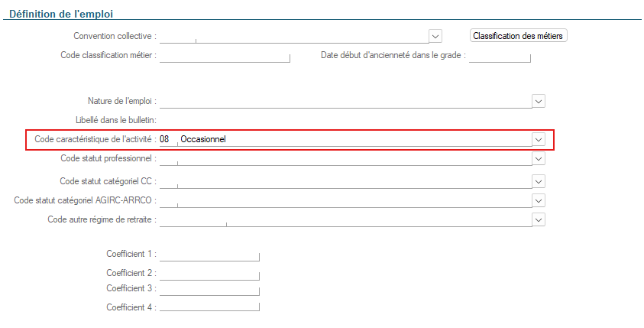Focus the Coefficient 2 input field

click(x=209, y=273)
